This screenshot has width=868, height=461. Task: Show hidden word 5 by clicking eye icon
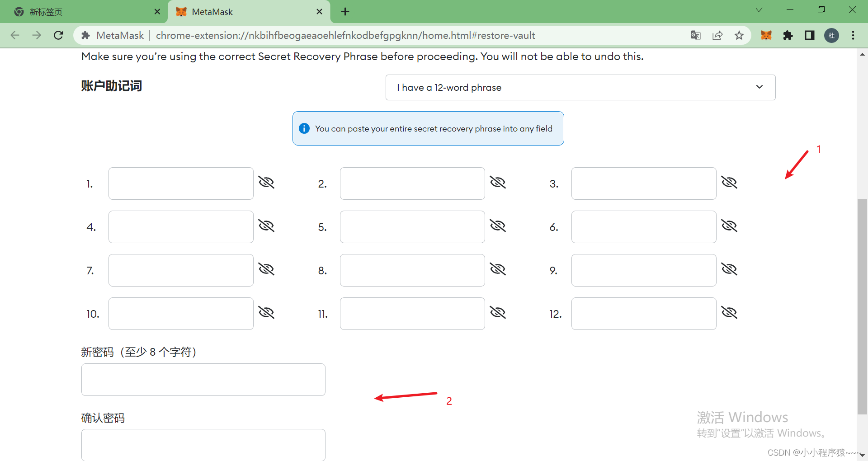pyautogui.click(x=498, y=226)
